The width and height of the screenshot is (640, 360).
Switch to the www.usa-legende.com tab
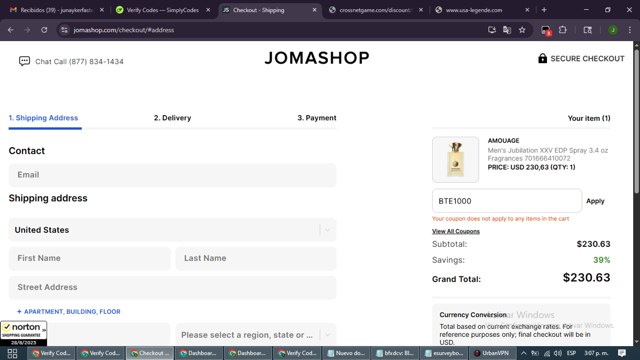click(x=482, y=10)
